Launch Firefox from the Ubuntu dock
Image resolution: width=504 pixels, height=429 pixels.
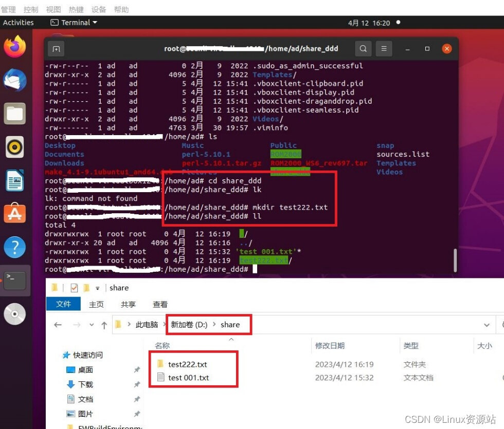tap(14, 46)
